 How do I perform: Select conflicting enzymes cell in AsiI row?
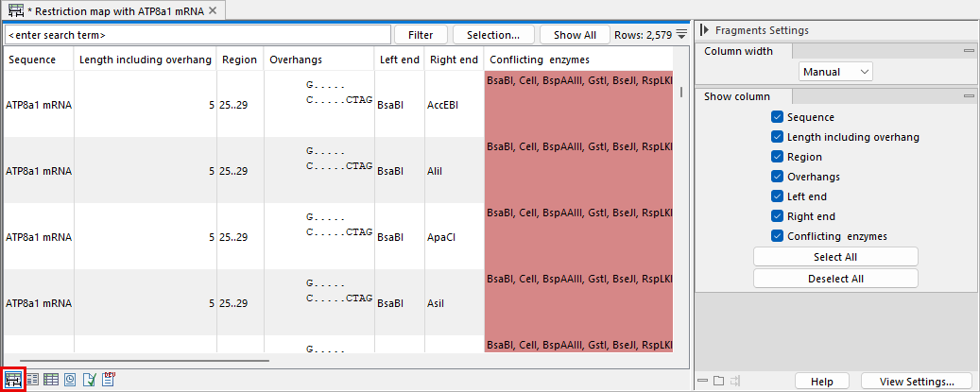[x=578, y=303]
